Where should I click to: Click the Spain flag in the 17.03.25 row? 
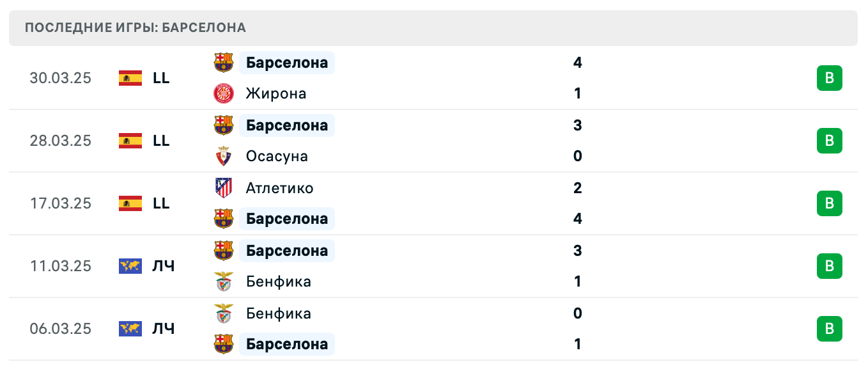[130, 203]
